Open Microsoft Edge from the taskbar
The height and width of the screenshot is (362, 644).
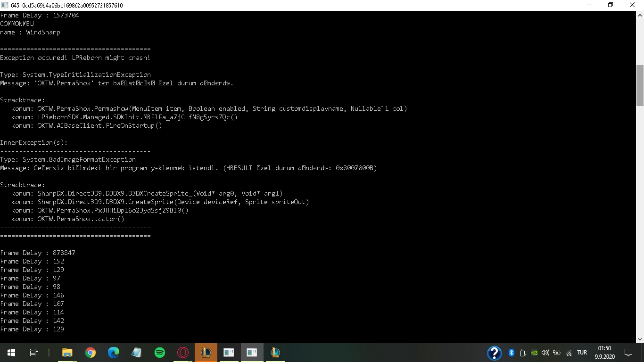pos(114,353)
